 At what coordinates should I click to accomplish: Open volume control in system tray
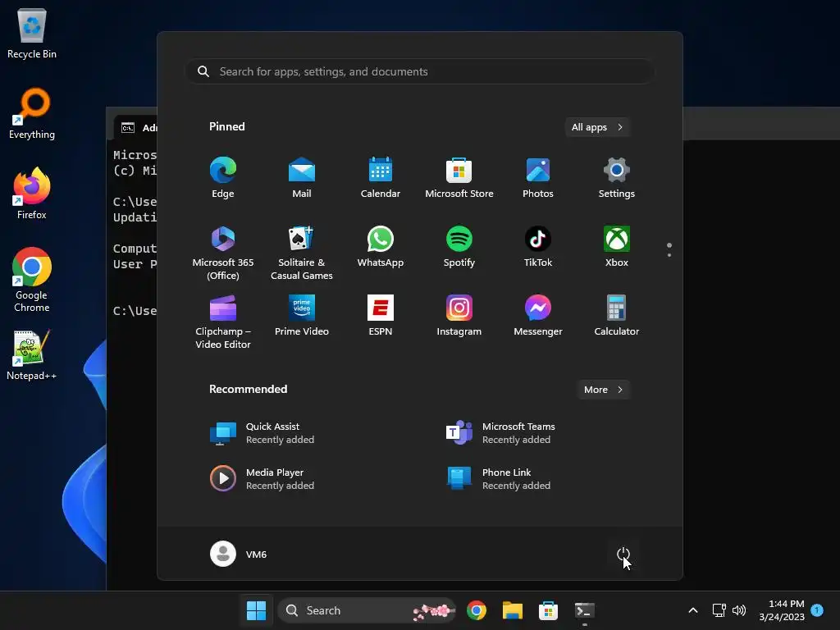(739, 610)
